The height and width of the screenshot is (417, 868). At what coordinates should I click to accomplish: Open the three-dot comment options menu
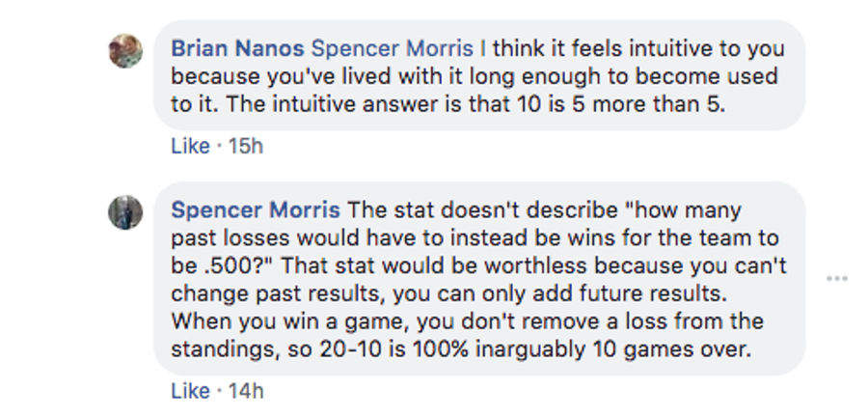click(836, 279)
